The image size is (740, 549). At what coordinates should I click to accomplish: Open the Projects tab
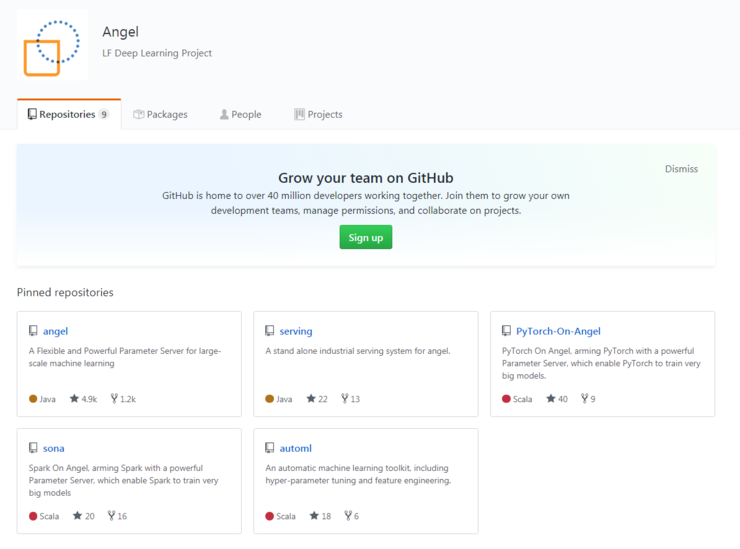pos(318,115)
